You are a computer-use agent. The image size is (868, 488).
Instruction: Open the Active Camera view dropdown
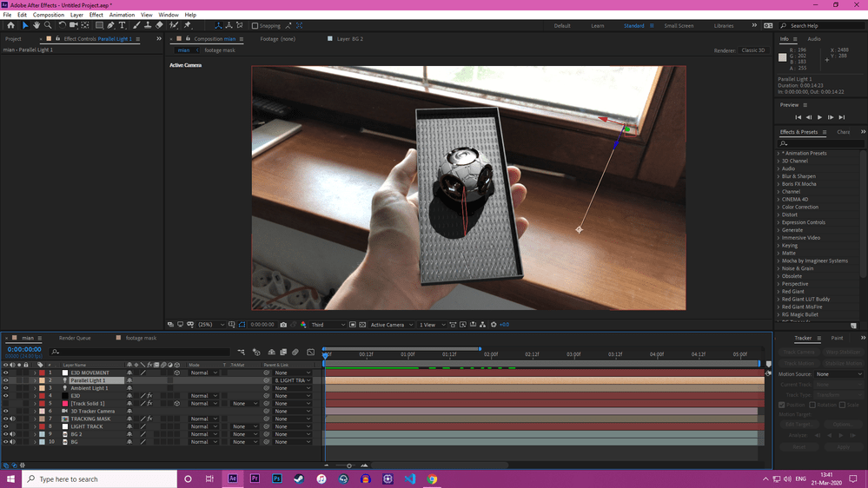tap(388, 325)
